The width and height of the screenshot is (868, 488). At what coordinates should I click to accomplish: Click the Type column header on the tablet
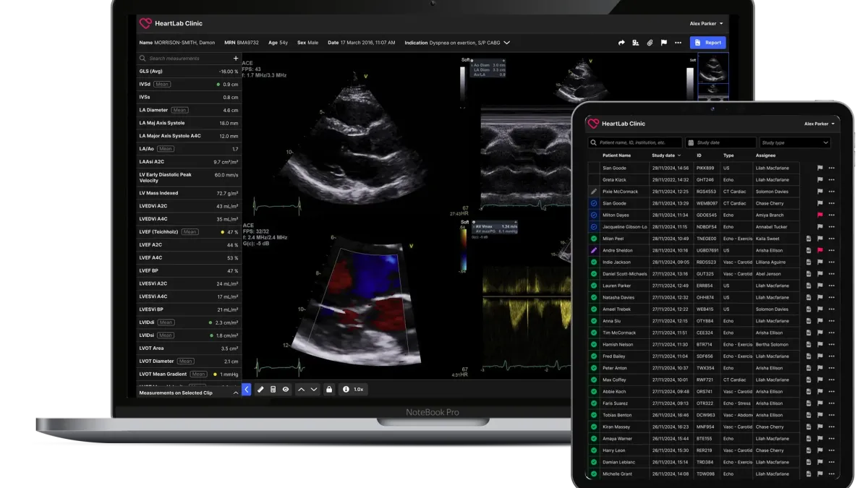click(728, 155)
